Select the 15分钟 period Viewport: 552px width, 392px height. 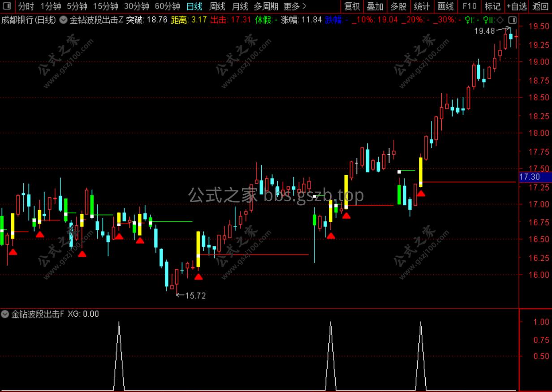(x=106, y=6)
